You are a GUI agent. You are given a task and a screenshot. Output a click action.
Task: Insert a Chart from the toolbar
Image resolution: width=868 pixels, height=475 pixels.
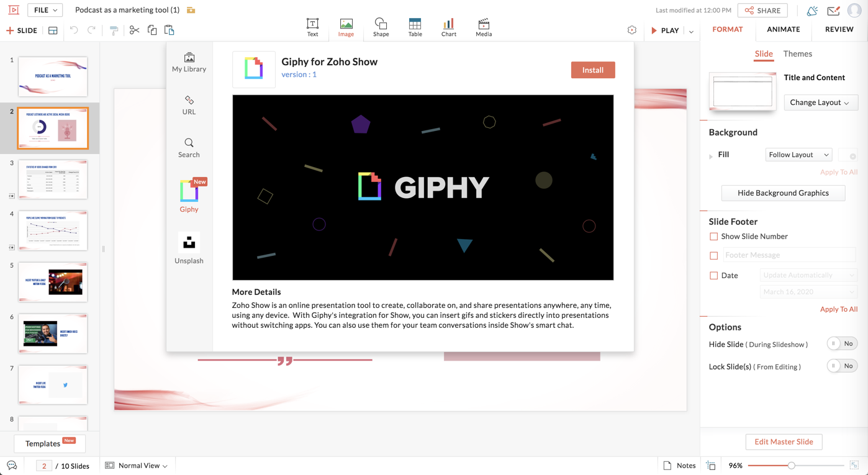pyautogui.click(x=448, y=27)
